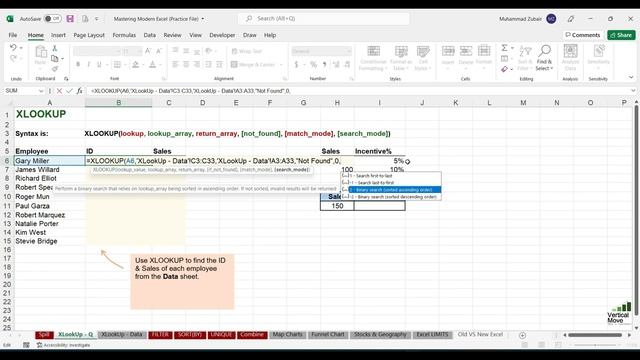Viewport: 640px width, 360px height.
Task: Toggle Wrap Text
Action: click(247, 51)
